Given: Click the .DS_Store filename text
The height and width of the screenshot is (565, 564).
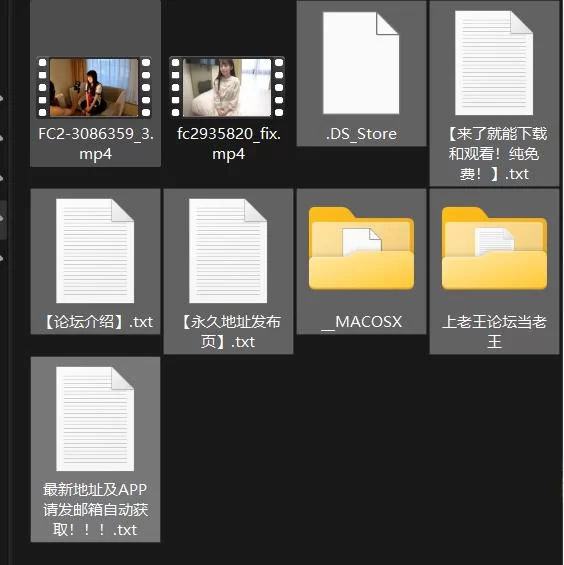Looking at the screenshot, I should (x=361, y=134).
